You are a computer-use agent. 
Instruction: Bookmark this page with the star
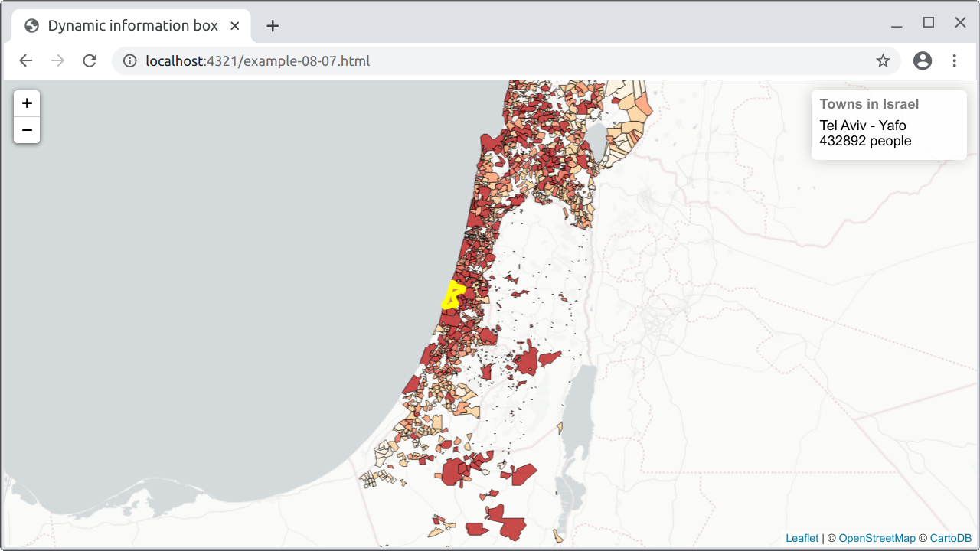pyautogui.click(x=883, y=60)
